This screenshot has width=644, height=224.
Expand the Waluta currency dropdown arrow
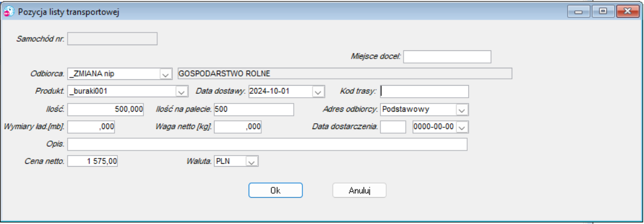(x=252, y=161)
